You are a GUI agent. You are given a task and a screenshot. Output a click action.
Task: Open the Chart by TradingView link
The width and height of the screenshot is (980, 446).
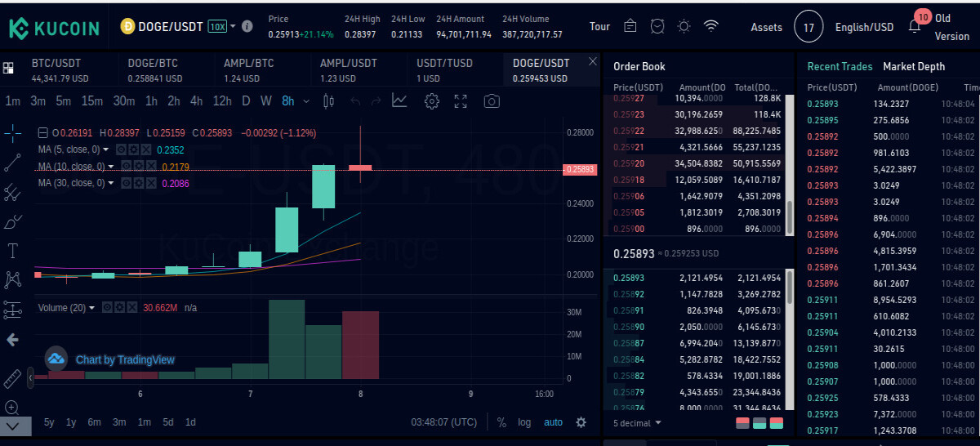pos(125,359)
